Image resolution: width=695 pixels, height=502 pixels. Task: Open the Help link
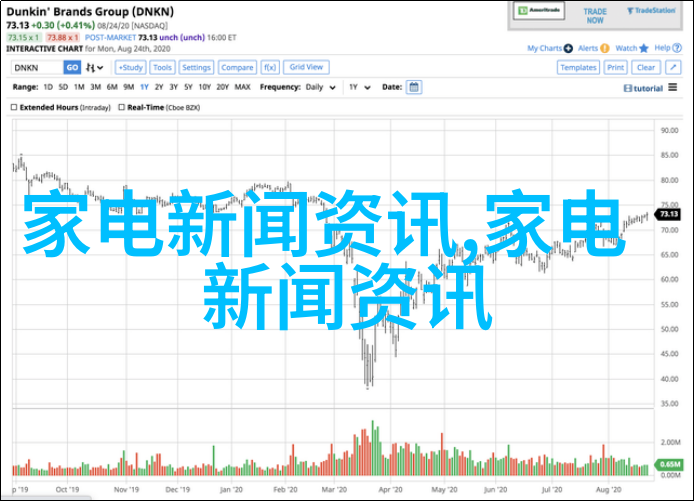(662, 48)
